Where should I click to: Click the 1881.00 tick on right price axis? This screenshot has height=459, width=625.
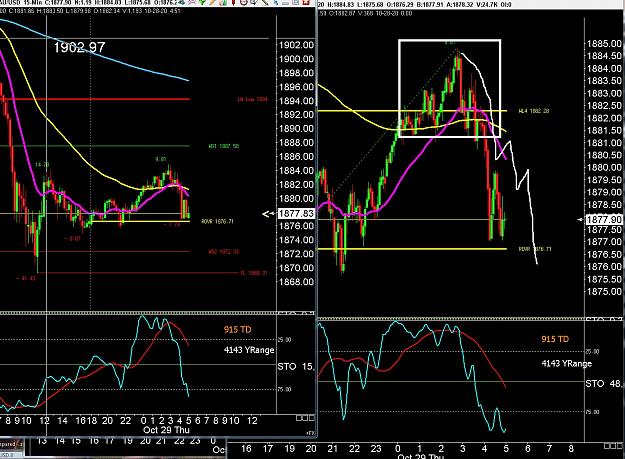tap(604, 143)
